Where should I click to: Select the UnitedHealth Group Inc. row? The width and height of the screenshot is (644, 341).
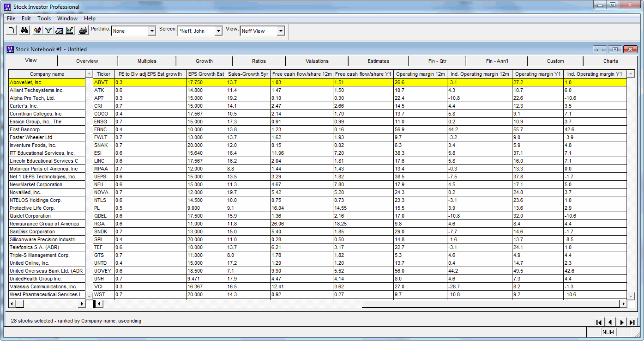click(46, 279)
